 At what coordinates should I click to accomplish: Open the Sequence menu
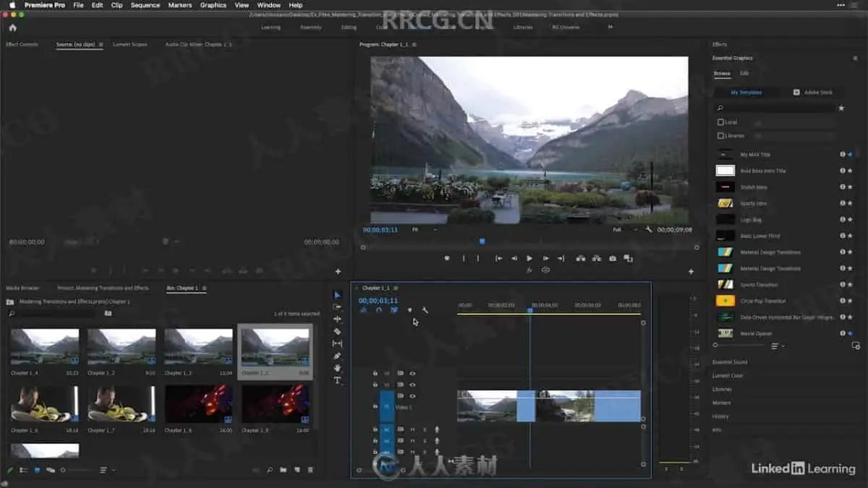tap(145, 5)
